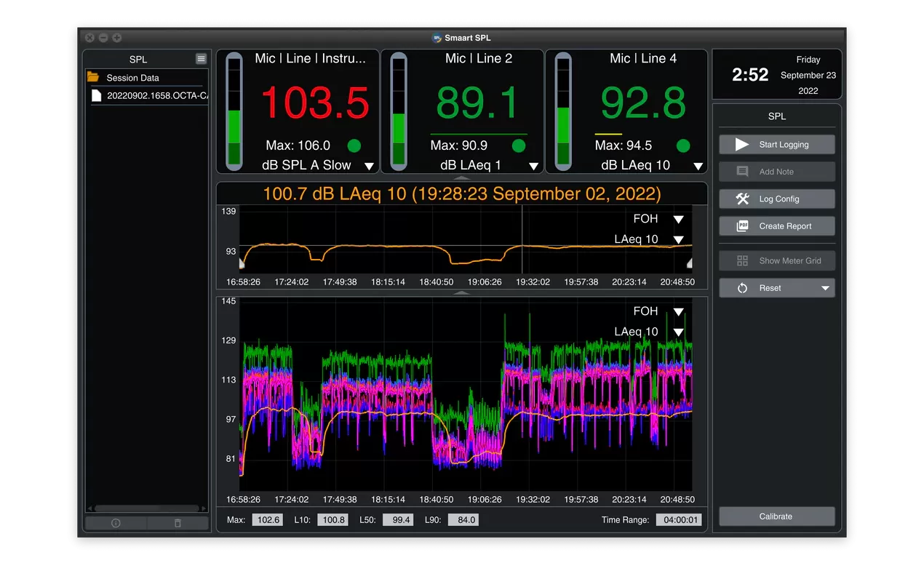924x571 pixels.
Task: Click the L50 value field 99.4
Action: tap(397, 520)
